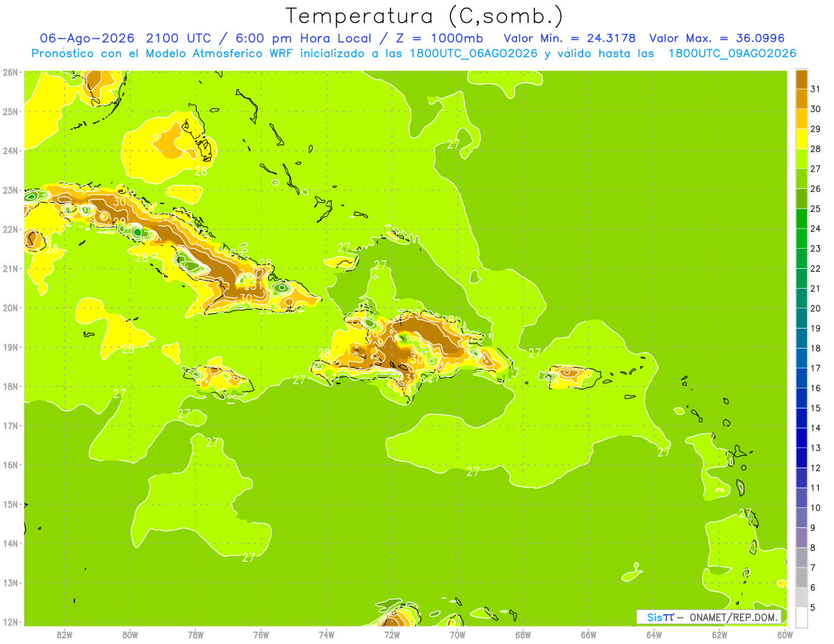This screenshot has width=834, height=644.
Task: Click the legend label '12'
Action: click(x=816, y=468)
